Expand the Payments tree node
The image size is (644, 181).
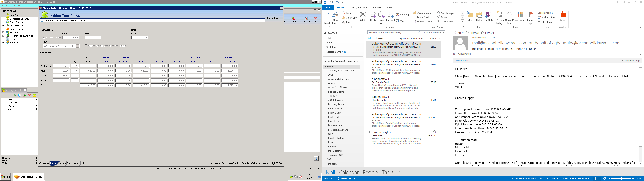pos(3,32)
